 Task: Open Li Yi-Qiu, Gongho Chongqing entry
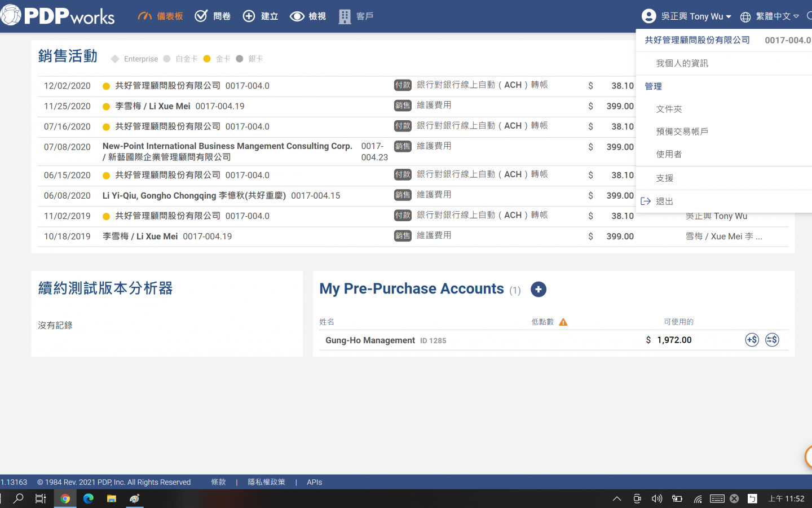pos(194,195)
